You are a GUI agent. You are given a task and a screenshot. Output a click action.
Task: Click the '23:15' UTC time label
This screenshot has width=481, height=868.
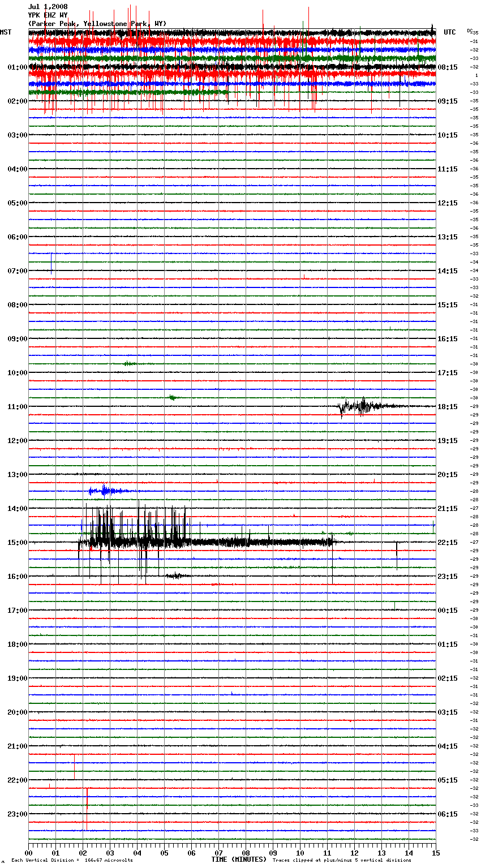[x=448, y=577]
